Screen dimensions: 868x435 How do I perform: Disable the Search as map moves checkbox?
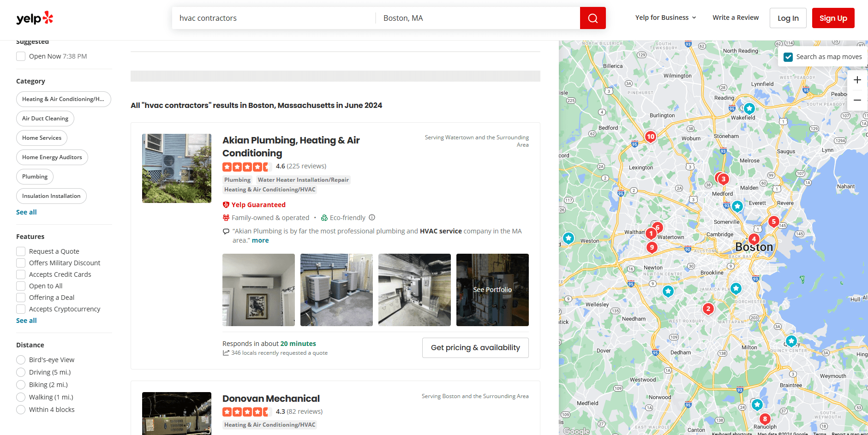click(789, 57)
